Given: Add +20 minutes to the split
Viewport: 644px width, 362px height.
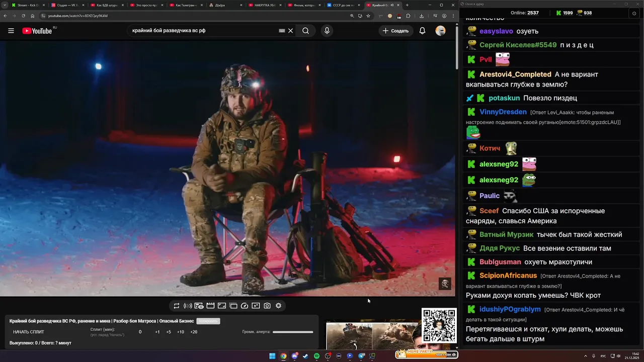Looking at the screenshot, I should [194, 332].
